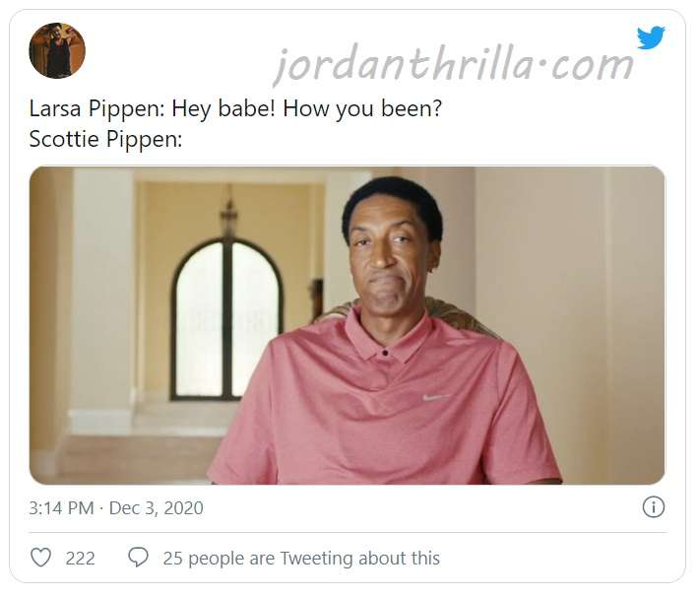Open replies via the speech bubble icon
This screenshot has height=597, width=700.
[x=138, y=558]
